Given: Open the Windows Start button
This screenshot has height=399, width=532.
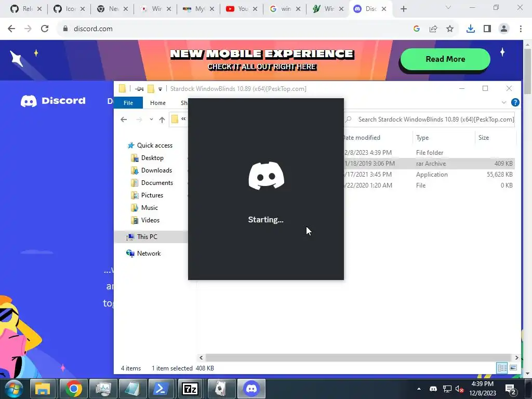Looking at the screenshot, I should point(14,389).
